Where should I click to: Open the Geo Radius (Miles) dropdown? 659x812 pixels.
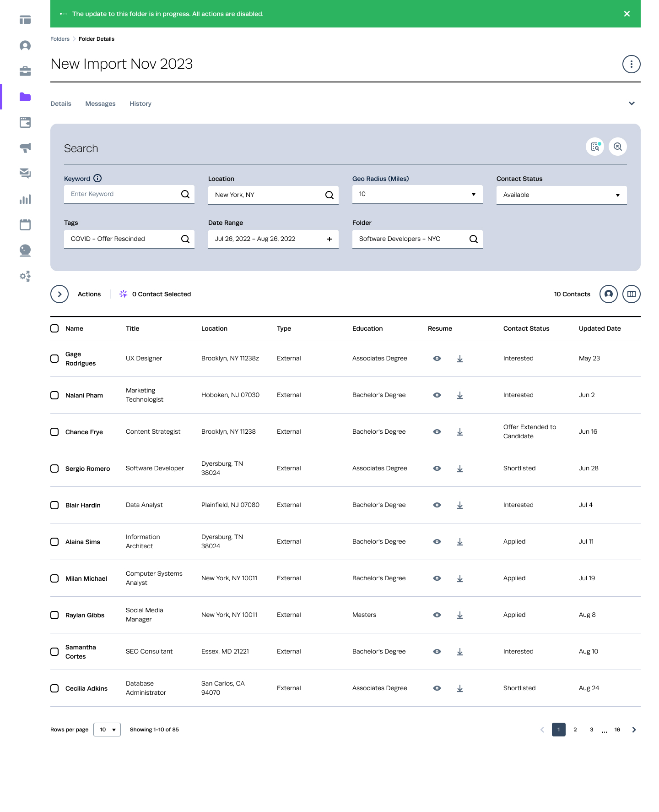tap(417, 194)
